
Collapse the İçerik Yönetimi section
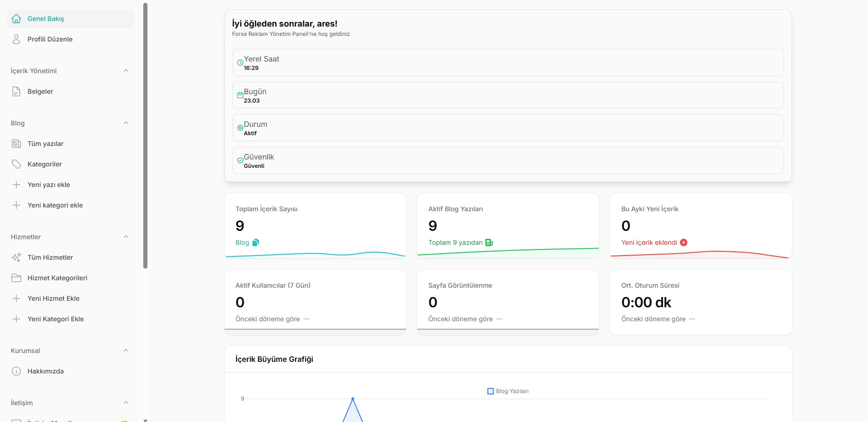[126, 71]
